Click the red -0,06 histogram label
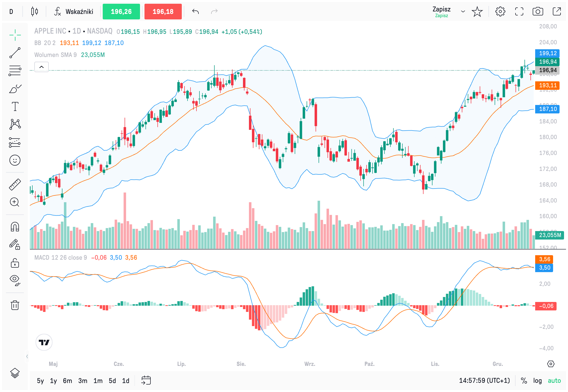Image resolution: width=568 pixels, height=392 pixels. click(x=546, y=306)
